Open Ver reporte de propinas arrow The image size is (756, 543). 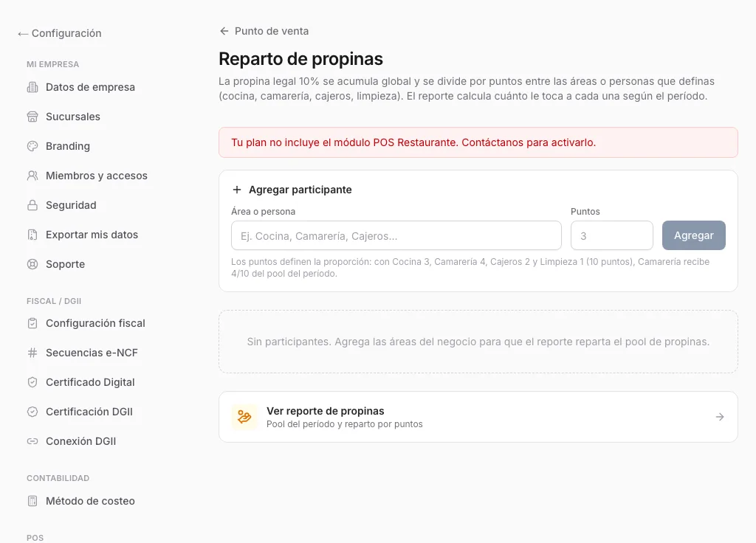720,417
